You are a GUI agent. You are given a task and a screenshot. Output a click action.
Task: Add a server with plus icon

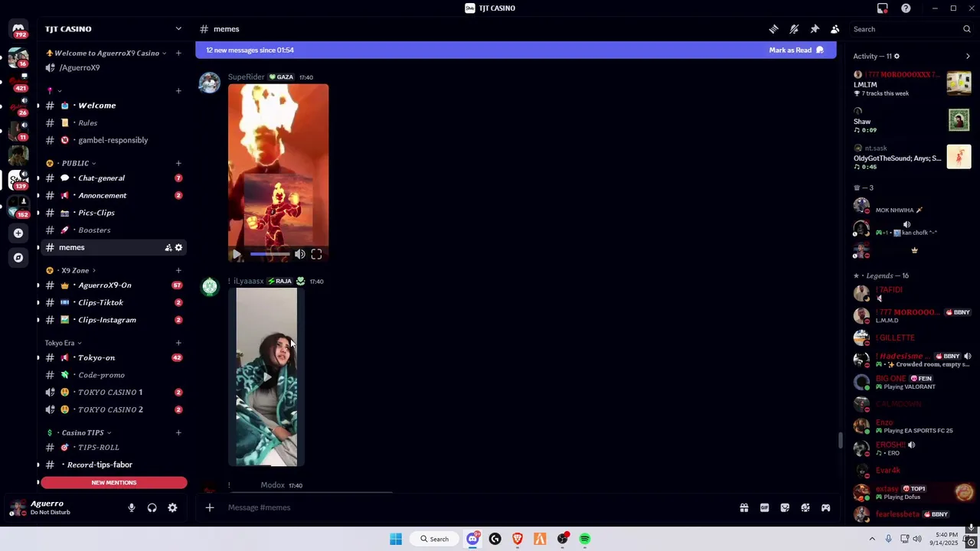point(18,233)
